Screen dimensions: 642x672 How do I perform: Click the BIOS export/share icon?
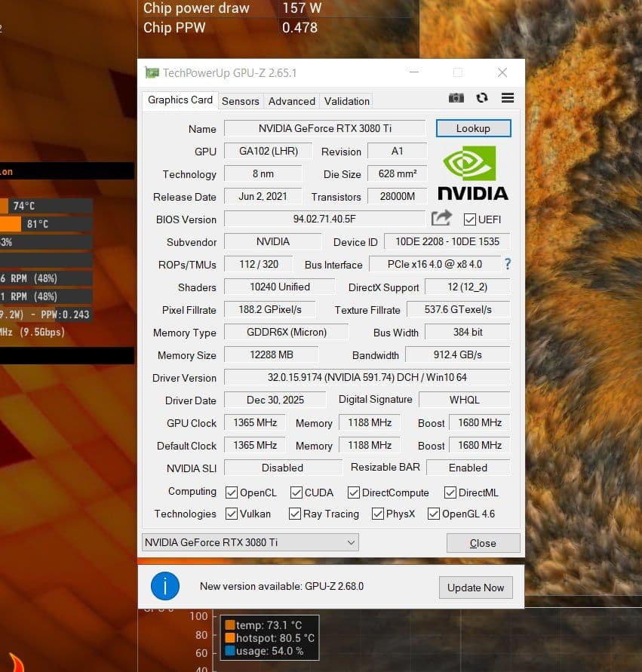[x=441, y=218]
